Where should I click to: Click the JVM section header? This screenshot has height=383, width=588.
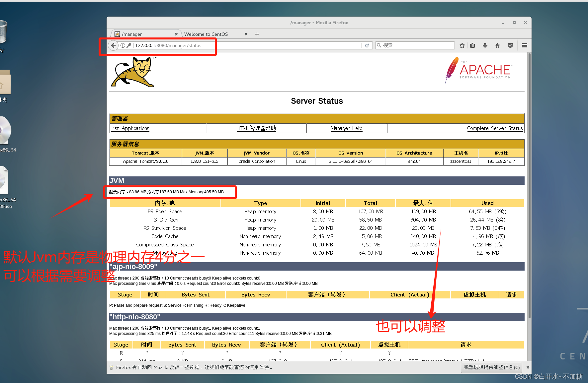[x=317, y=181]
